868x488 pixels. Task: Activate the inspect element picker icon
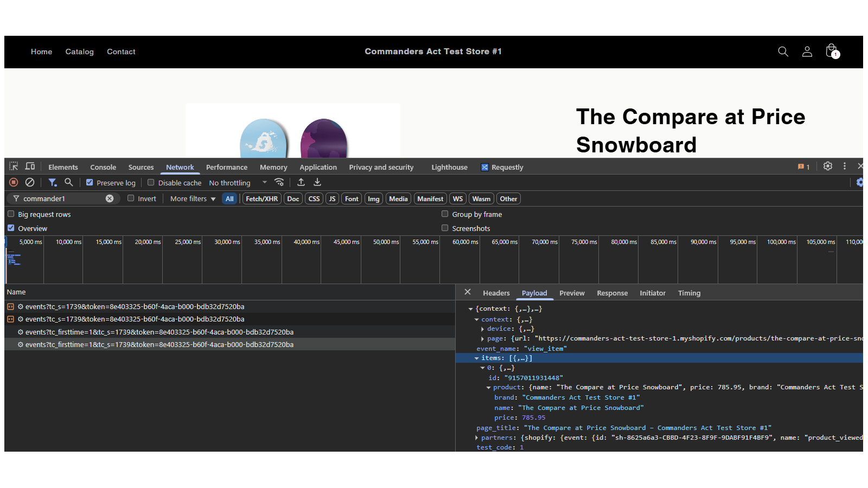coord(14,166)
